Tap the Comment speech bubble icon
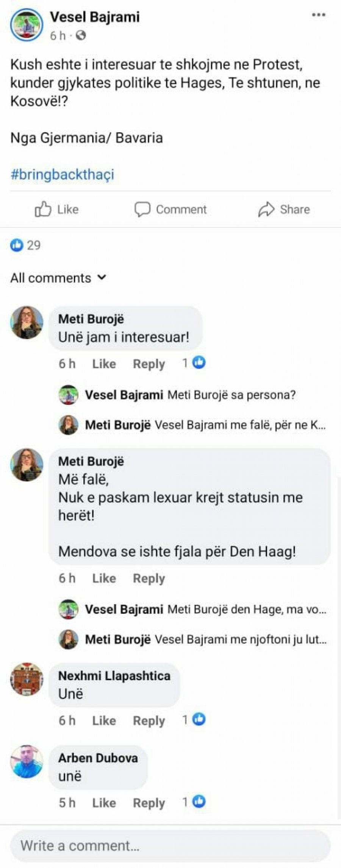Image resolution: width=341 pixels, height=868 pixels. [x=142, y=209]
